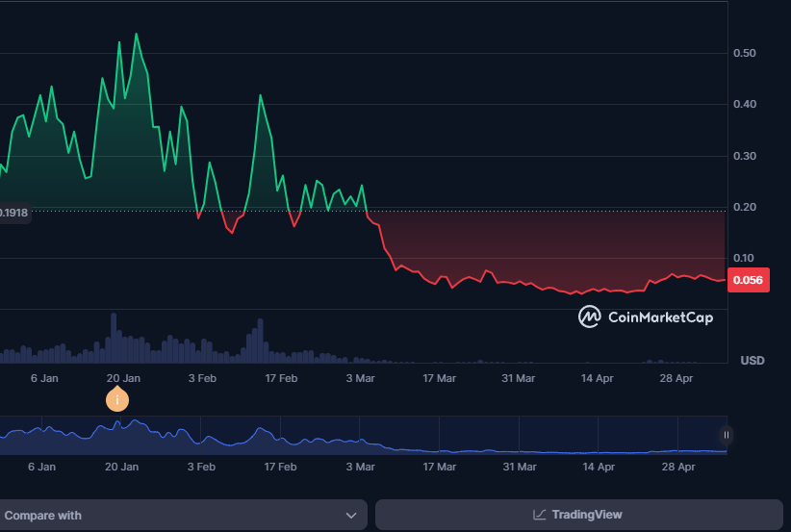Image resolution: width=791 pixels, height=532 pixels.
Task: Click the 3 Feb label on main chart axis
Action: [202, 378]
